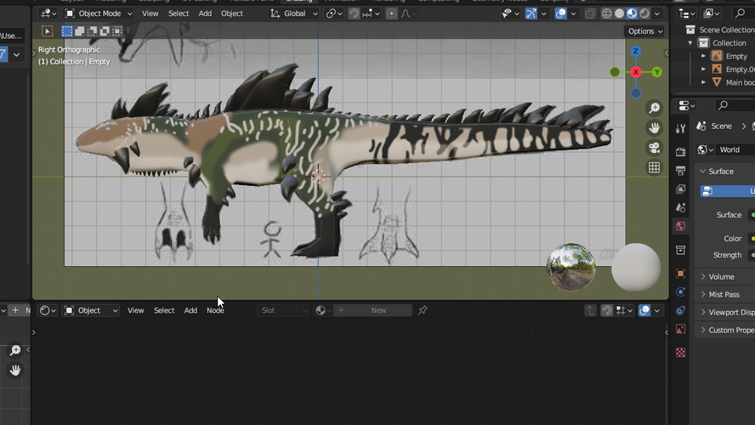Toggle X-ray display in viewport header
The height and width of the screenshot is (425, 755).
pyautogui.click(x=590, y=14)
